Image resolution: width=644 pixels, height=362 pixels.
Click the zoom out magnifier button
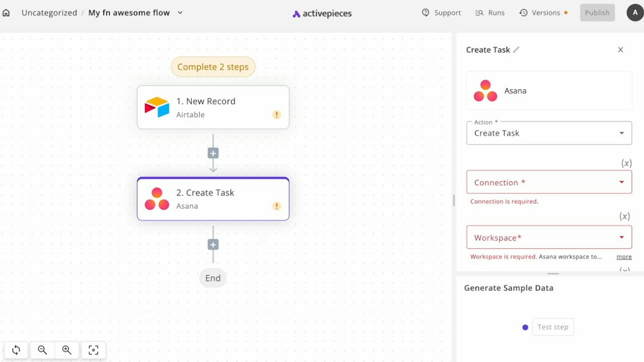coord(42,350)
